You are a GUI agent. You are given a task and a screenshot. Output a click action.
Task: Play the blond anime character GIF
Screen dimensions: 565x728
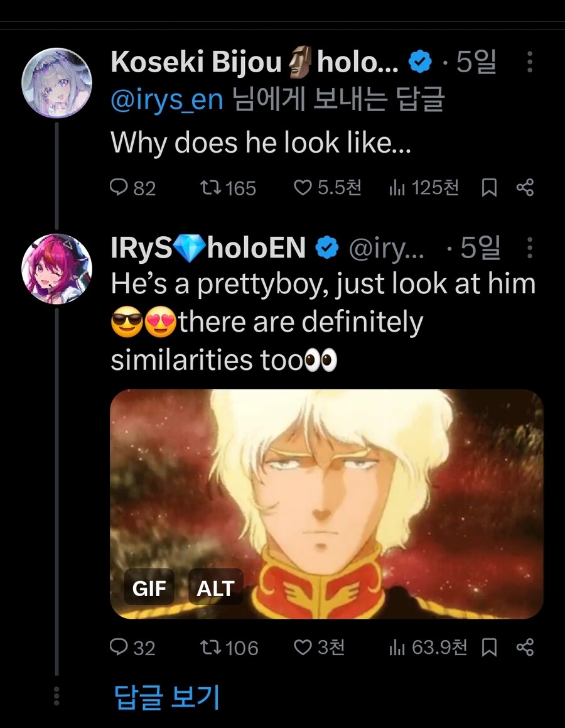pos(326,504)
